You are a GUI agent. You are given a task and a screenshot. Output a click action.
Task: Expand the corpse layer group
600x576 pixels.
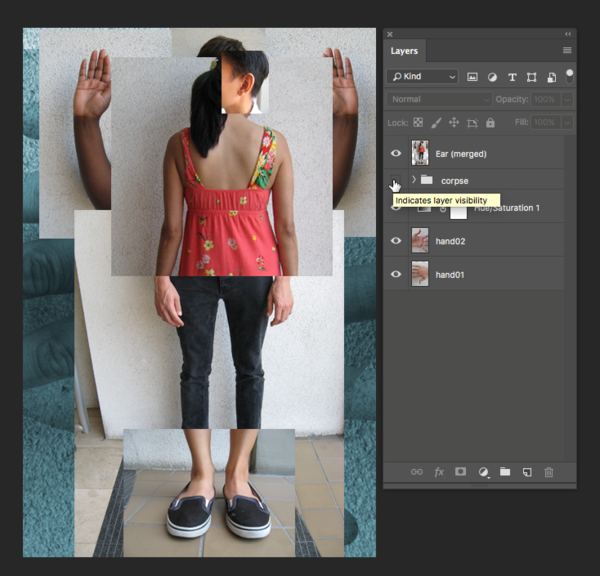point(414,180)
